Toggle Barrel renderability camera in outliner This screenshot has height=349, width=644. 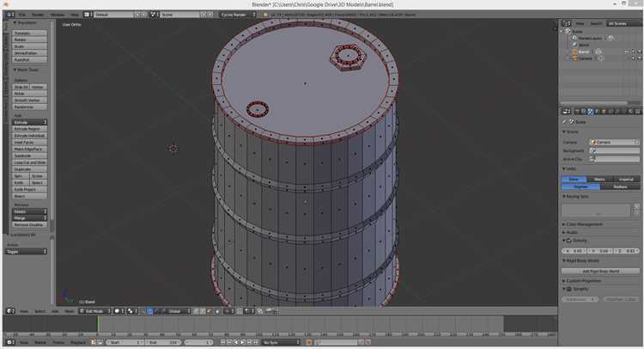[x=640, y=52]
